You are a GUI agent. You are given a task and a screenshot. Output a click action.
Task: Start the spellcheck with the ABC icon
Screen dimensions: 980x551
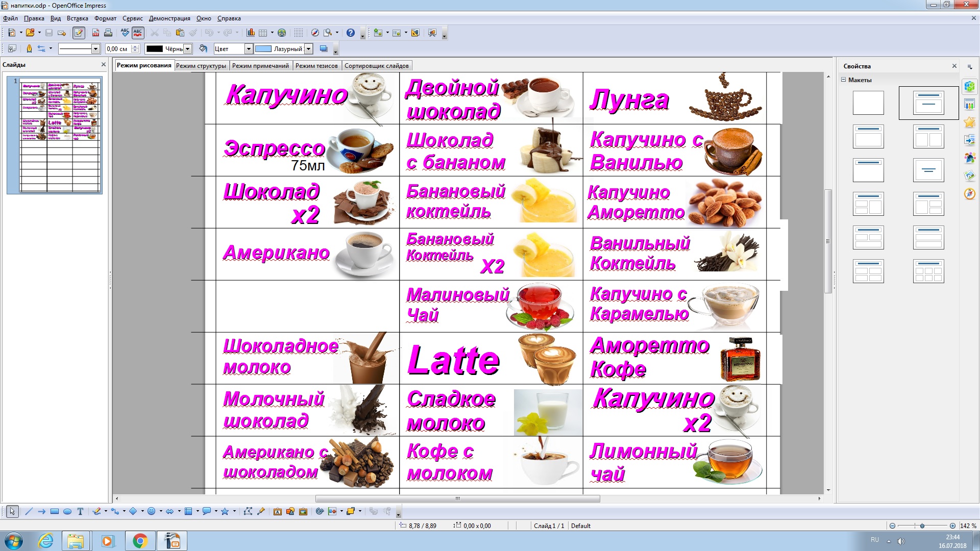coord(125,32)
